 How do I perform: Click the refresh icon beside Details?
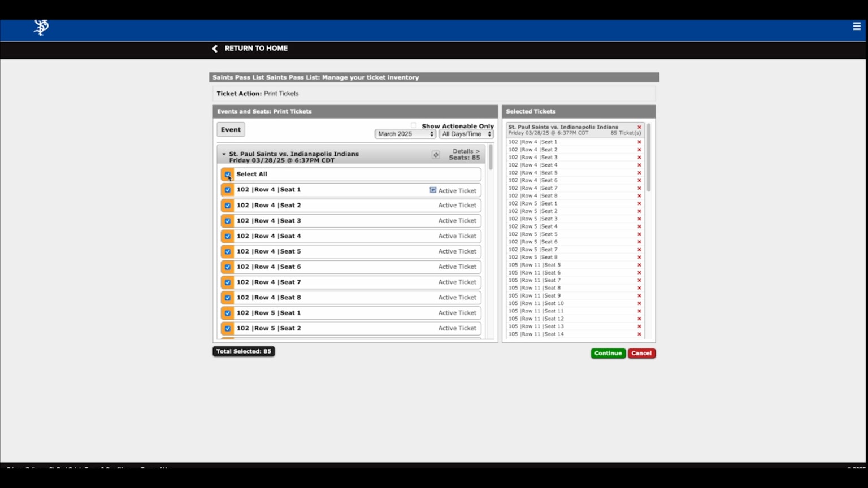pos(436,155)
